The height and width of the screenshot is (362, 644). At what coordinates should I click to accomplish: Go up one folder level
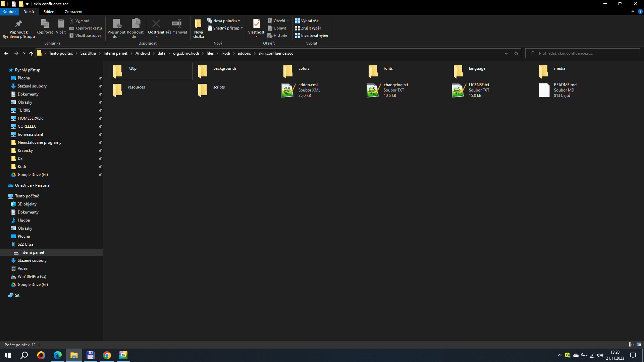pos(31,53)
